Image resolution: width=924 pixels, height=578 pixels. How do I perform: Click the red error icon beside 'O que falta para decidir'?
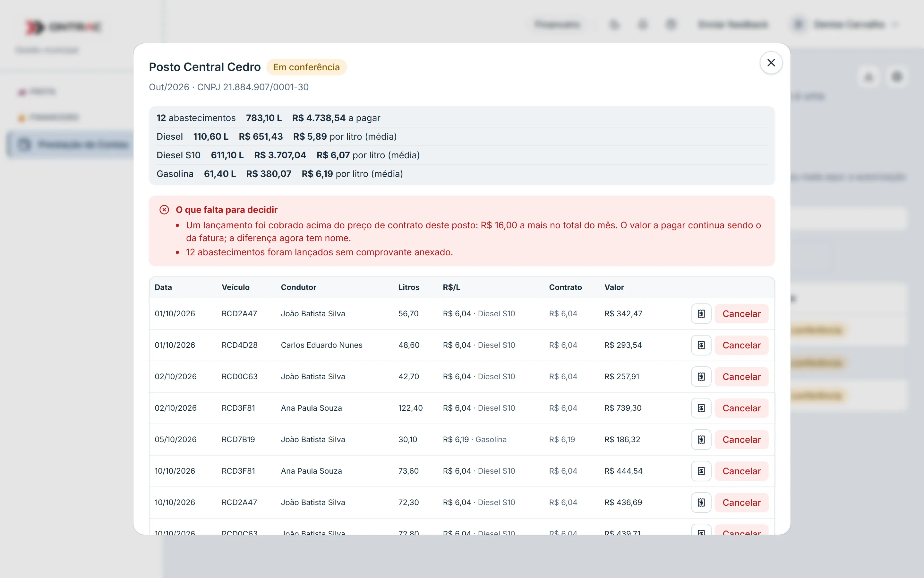[x=164, y=209]
